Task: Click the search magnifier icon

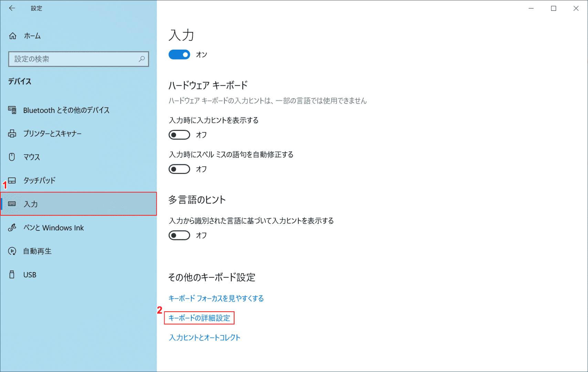Action: click(141, 59)
